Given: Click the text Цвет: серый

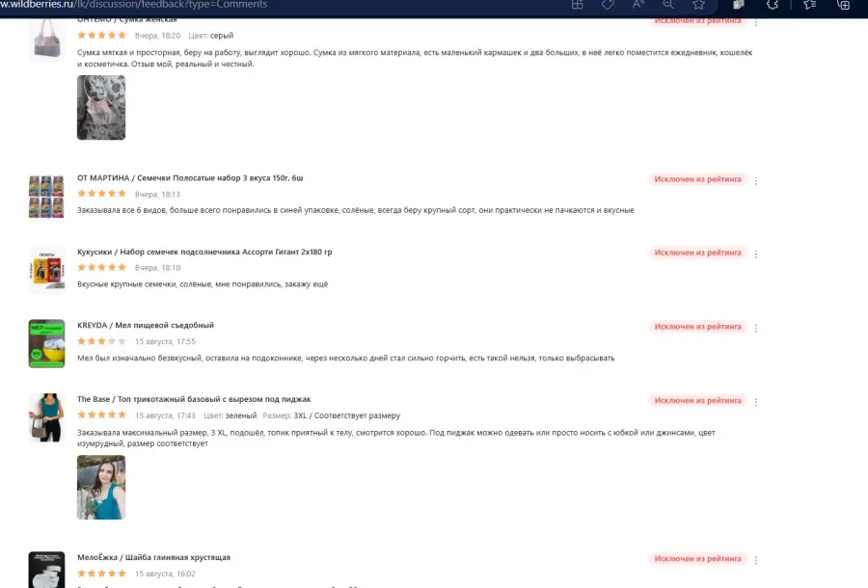Looking at the screenshot, I should (x=211, y=36).
